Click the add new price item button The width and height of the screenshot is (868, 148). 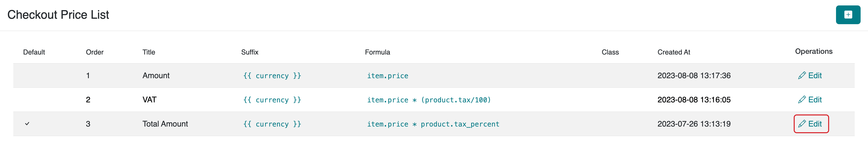pyautogui.click(x=848, y=15)
